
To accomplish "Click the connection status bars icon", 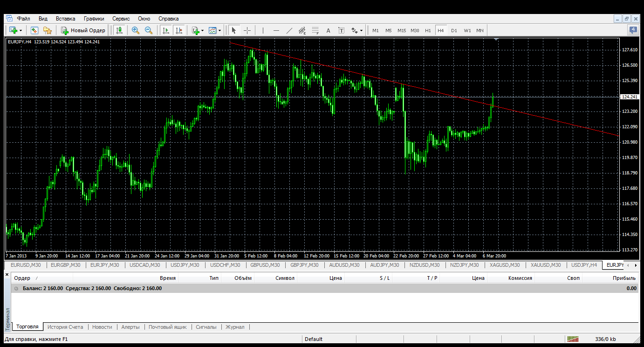I will tap(573, 339).
